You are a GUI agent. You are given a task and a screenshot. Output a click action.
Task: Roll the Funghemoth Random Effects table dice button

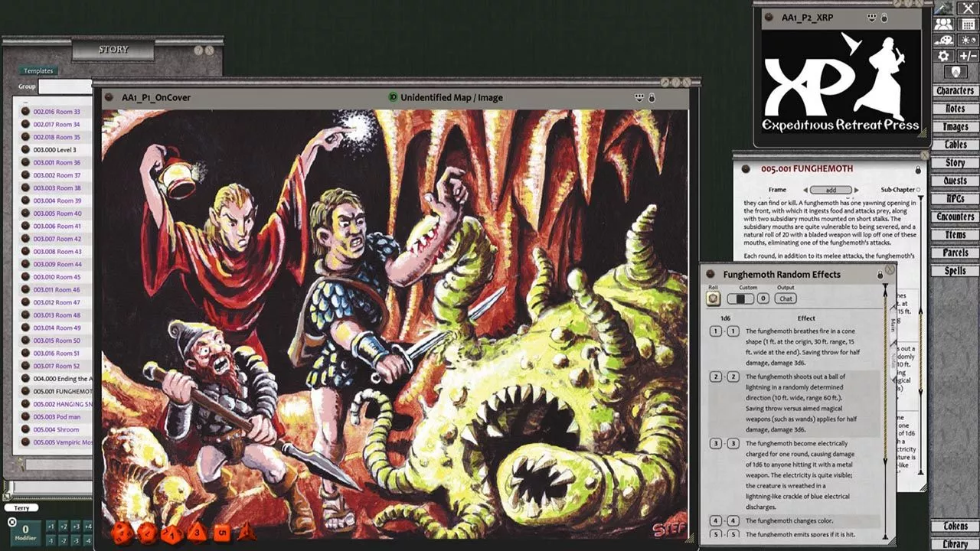pyautogui.click(x=713, y=298)
